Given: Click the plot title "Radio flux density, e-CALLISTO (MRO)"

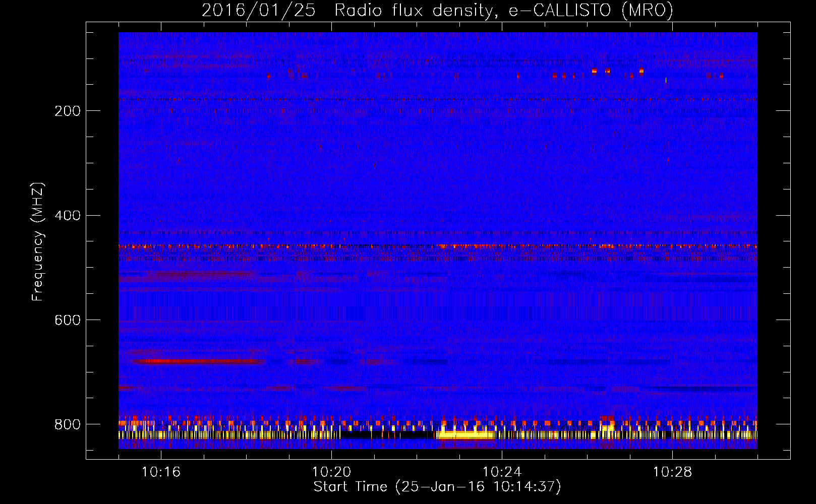Looking at the screenshot, I should coord(504,10).
